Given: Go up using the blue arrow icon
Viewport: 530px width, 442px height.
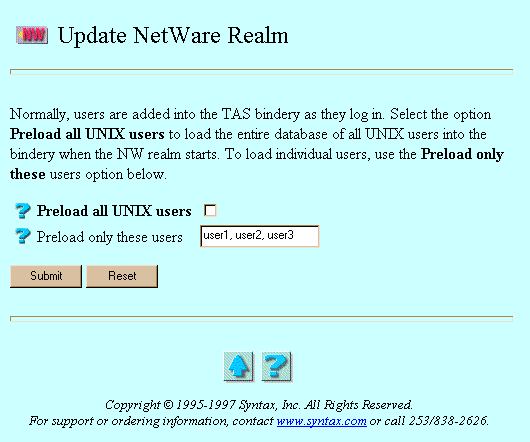Looking at the screenshot, I should [239, 367].
